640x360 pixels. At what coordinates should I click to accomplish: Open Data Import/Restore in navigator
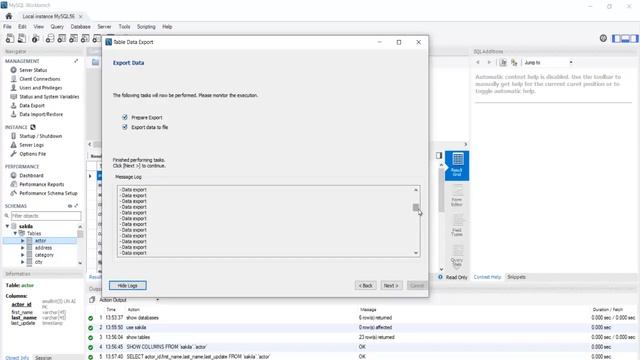(41, 114)
